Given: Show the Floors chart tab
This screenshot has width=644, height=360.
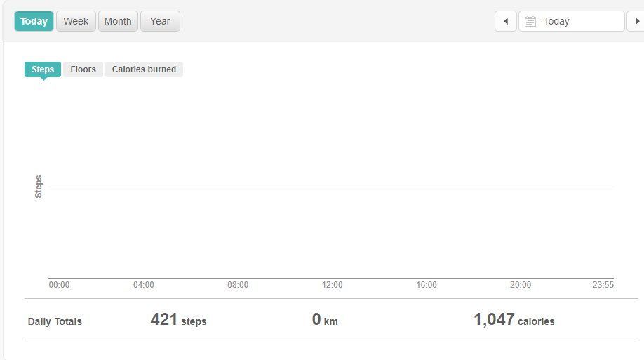Looking at the screenshot, I should coord(83,69).
